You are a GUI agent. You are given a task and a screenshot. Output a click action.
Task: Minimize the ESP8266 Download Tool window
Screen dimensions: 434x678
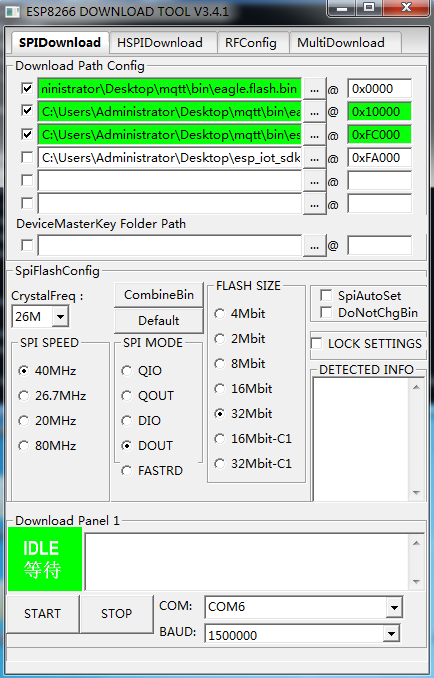tap(343, 8)
